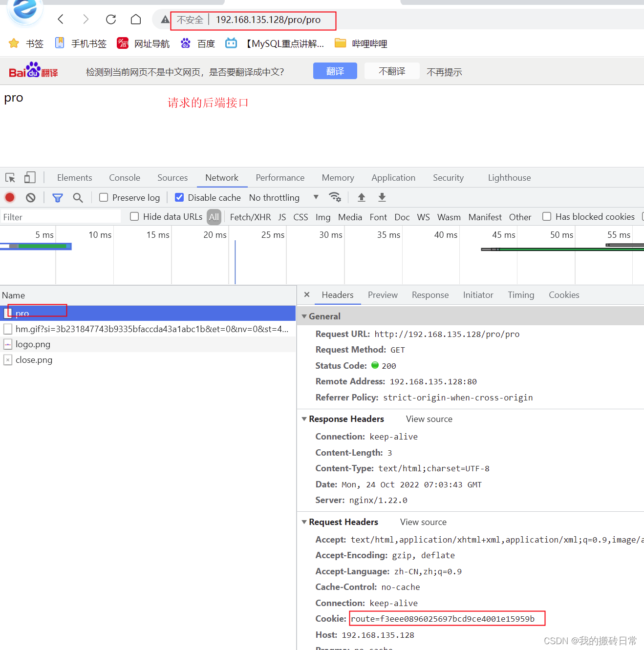Open the Cookies tab for this request
The width and height of the screenshot is (644, 650).
[563, 295]
